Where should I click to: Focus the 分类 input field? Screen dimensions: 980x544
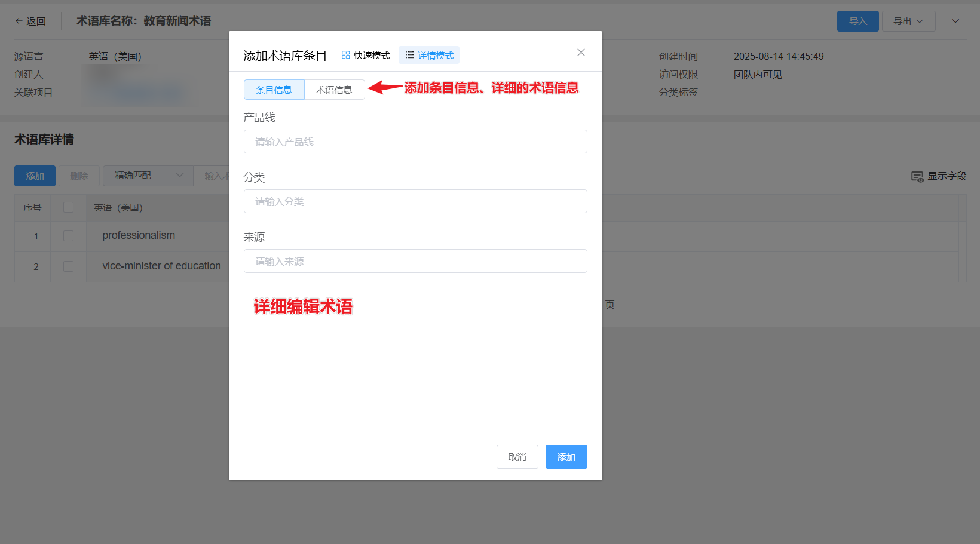415,201
